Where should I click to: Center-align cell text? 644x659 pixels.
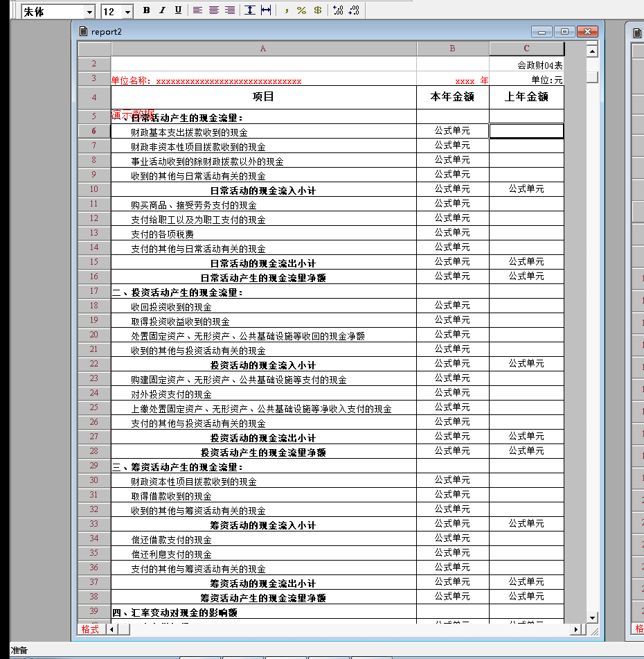[213, 10]
